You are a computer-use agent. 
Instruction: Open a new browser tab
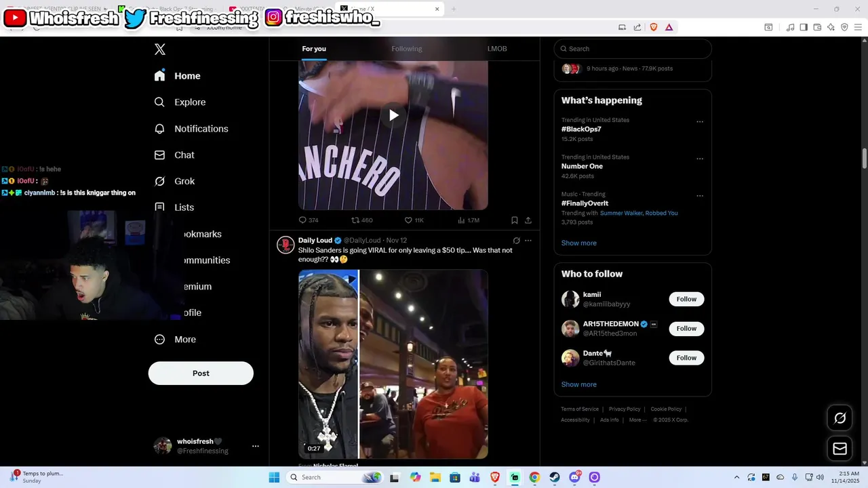(x=454, y=9)
